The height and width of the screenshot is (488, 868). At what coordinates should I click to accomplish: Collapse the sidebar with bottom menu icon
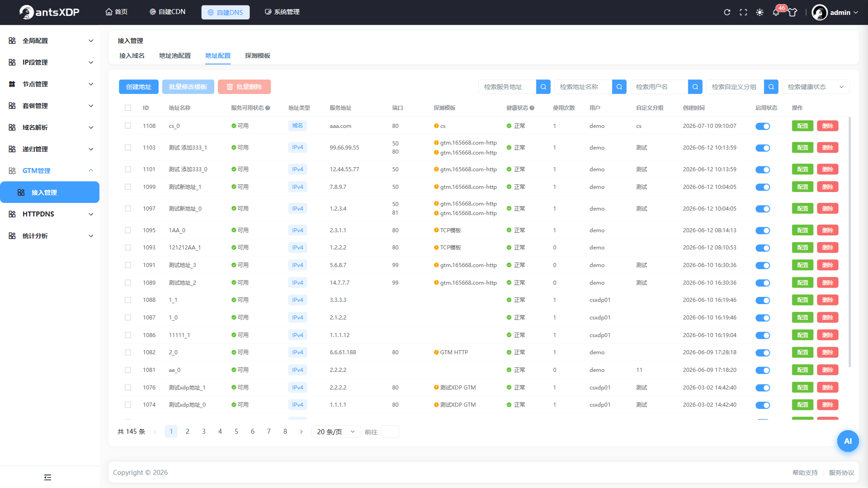pyautogui.click(x=47, y=477)
